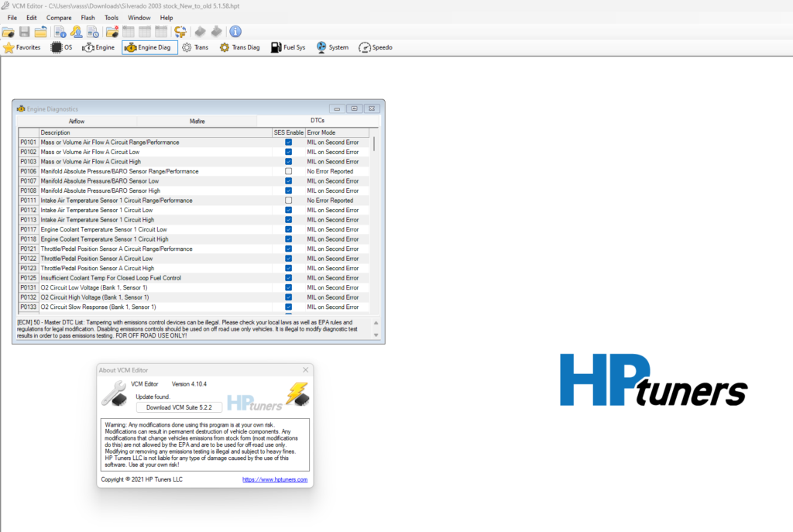Screen dimensions: 793x532
Task: Open About with the blue info icon
Action: pos(235,32)
